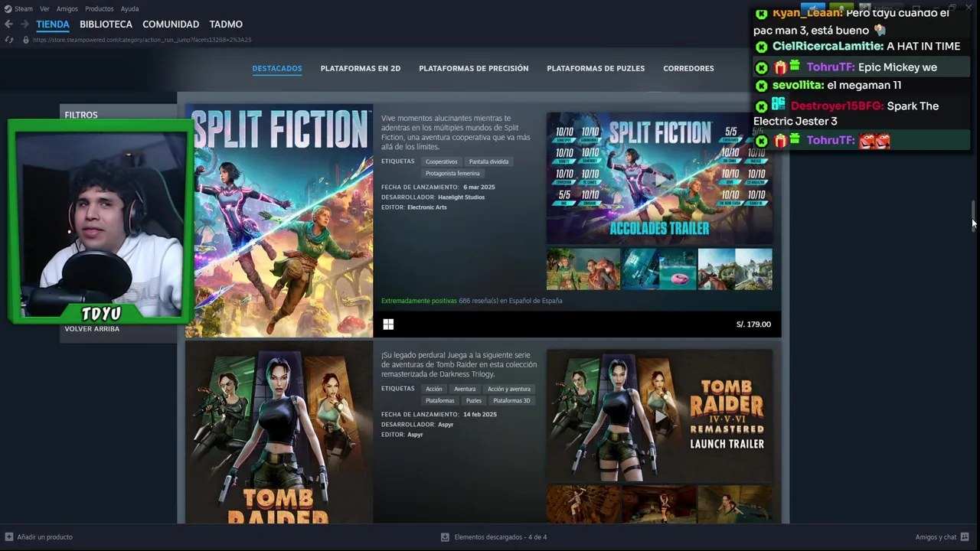The width and height of the screenshot is (980, 551).
Task: Switch to the TIENDA section
Action: (53, 24)
